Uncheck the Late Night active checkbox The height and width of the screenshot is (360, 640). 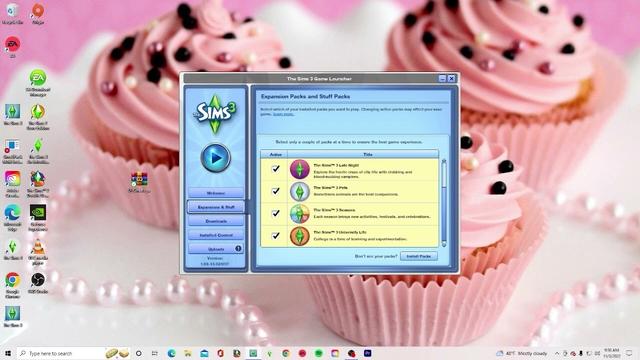point(276,169)
